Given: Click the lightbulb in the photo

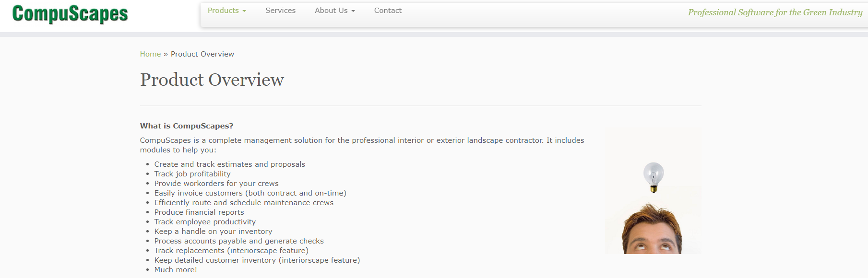Looking at the screenshot, I should (653, 176).
